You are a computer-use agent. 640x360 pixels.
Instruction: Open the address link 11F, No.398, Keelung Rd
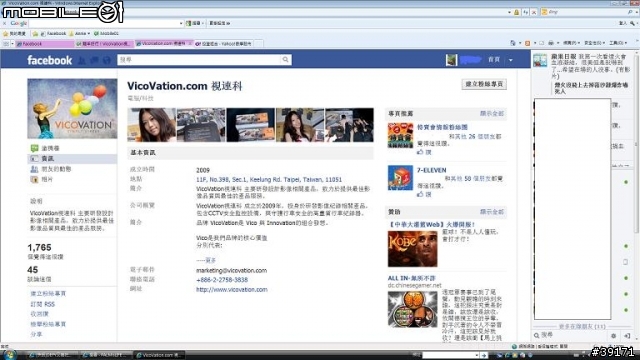click(269, 180)
